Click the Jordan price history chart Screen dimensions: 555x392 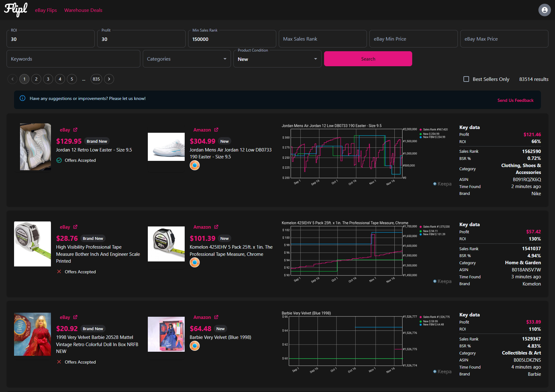[367, 155]
